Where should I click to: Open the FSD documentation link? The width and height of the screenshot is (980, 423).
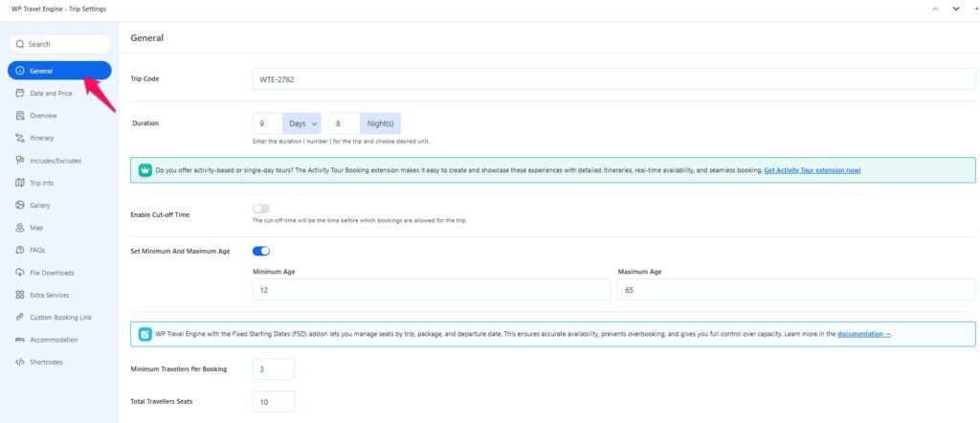[864, 334]
